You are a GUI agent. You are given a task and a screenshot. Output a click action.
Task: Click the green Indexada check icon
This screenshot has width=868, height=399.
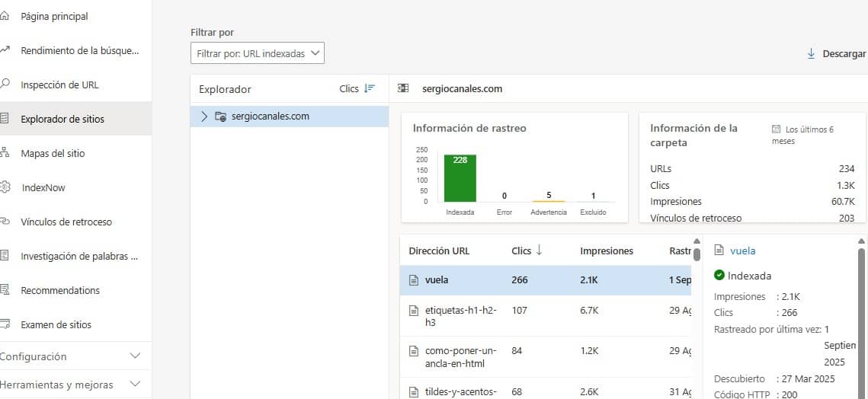(719, 275)
